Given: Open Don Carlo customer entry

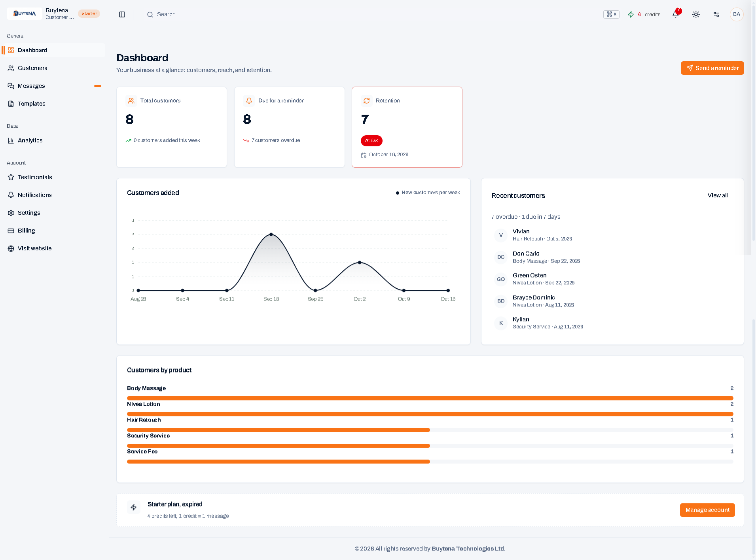Looking at the screenshot, I should tap(612, 257).
